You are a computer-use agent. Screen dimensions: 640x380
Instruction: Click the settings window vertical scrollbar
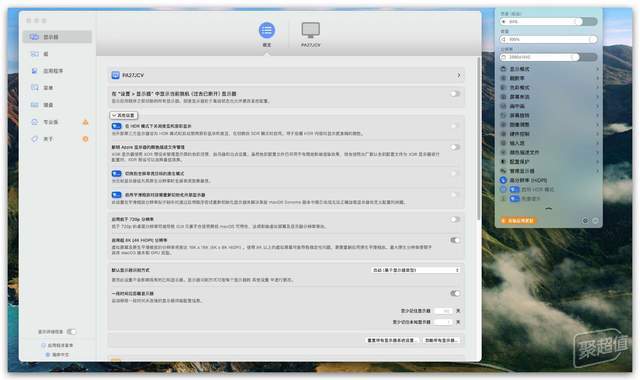tap(478, 138)
